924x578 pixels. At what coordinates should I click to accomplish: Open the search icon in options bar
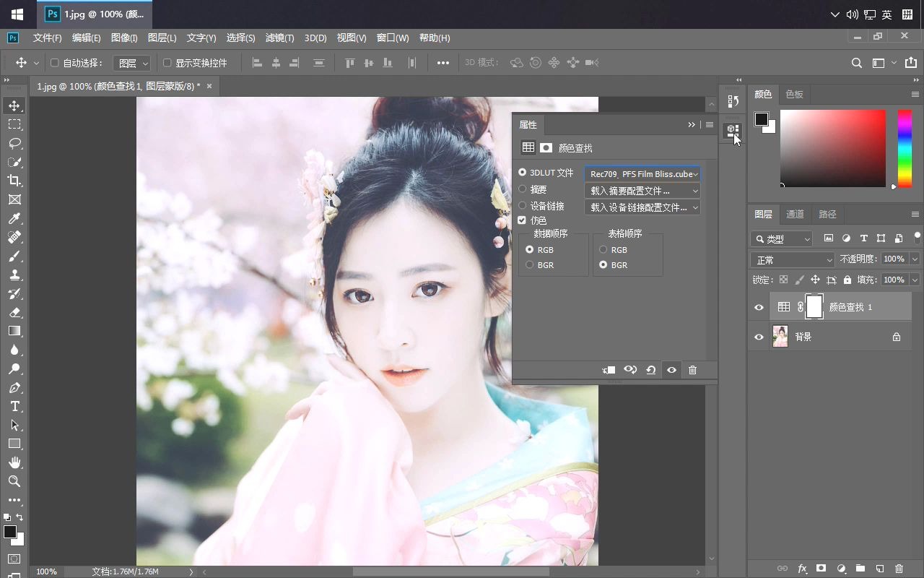(x=857, y=63)
